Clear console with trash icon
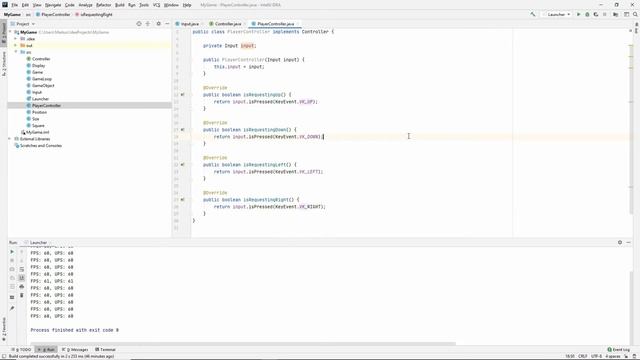The image size is (640, 360). coord(22,295)
